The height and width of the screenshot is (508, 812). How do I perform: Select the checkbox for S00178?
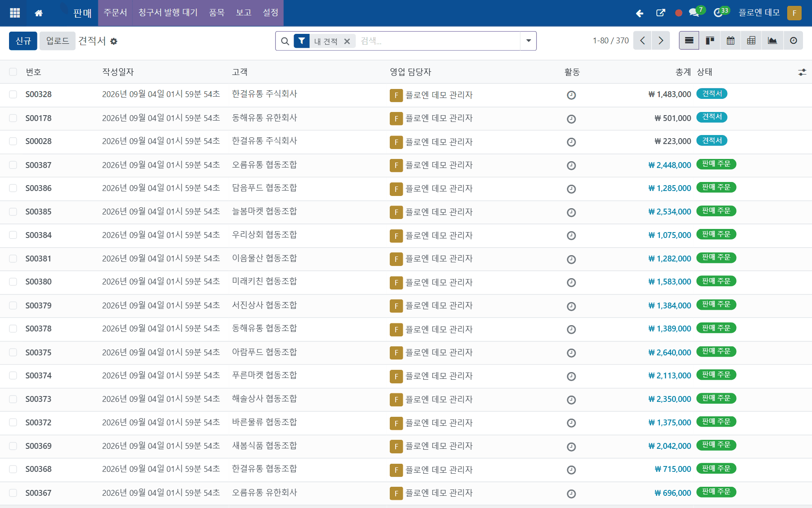pos(13,118)
